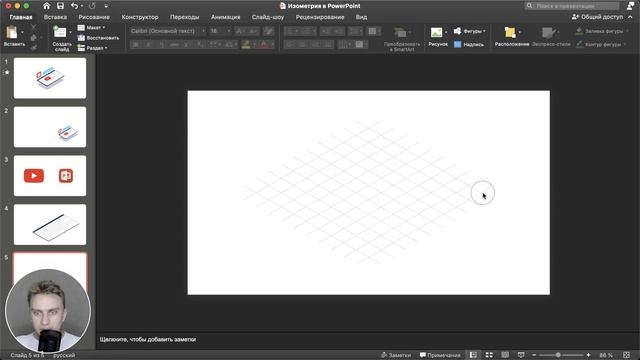Select slide 1 thumbnail

(50, 78)
